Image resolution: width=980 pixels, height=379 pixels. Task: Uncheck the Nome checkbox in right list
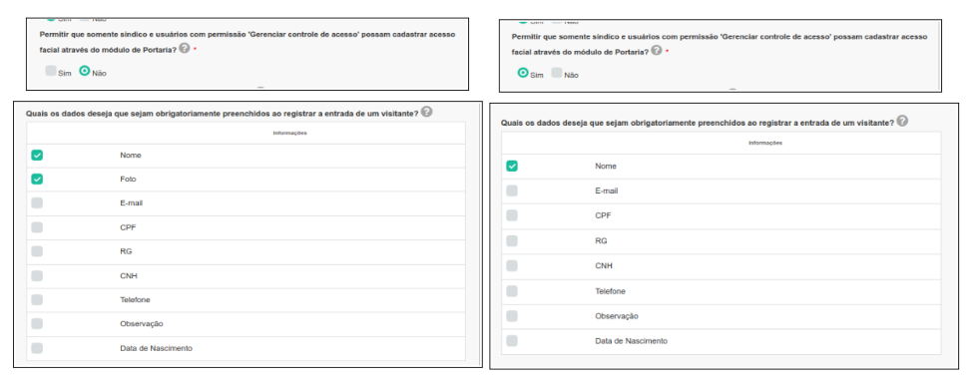point(512,167)
